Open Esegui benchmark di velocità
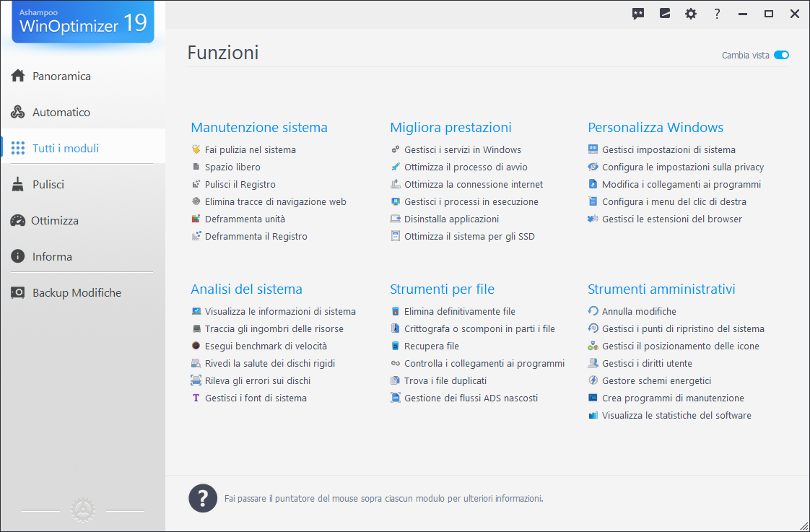The height and width of the screenshot is (532, 810). tap(266, 346)
